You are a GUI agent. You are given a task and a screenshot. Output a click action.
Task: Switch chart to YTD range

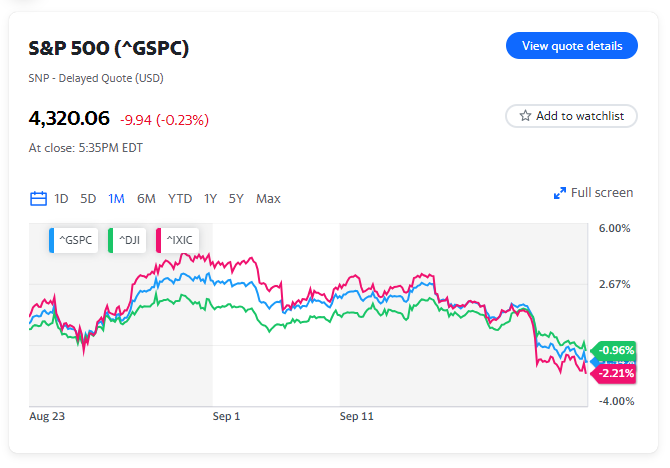pos(180,199)
